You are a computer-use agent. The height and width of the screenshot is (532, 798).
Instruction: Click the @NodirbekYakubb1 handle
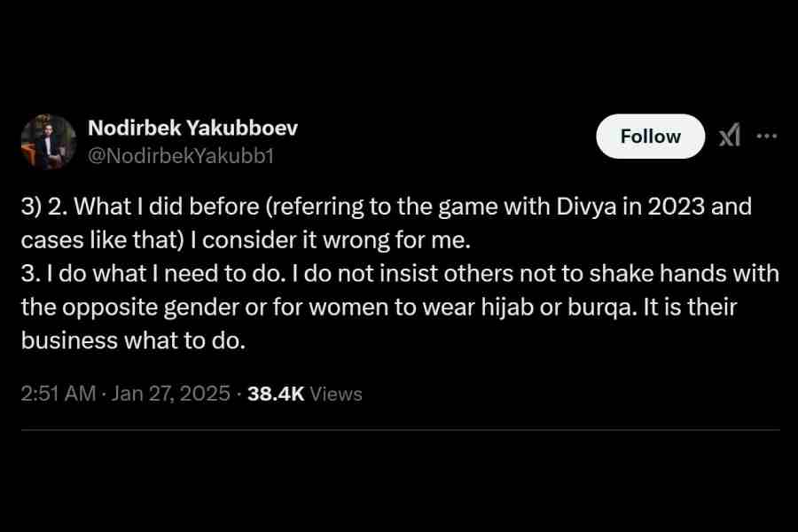(x=181, y=156)
